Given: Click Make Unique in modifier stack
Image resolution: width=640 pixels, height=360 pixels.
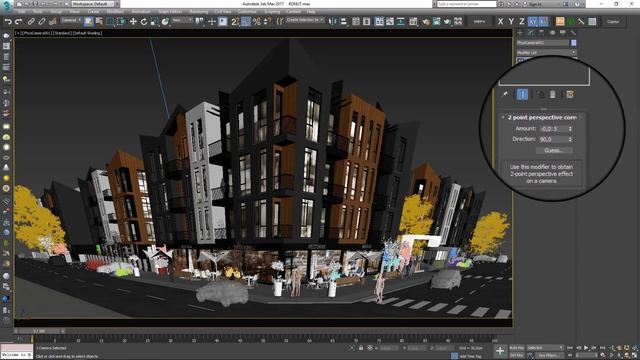Looking at the screenshot, I should (540, 94).
